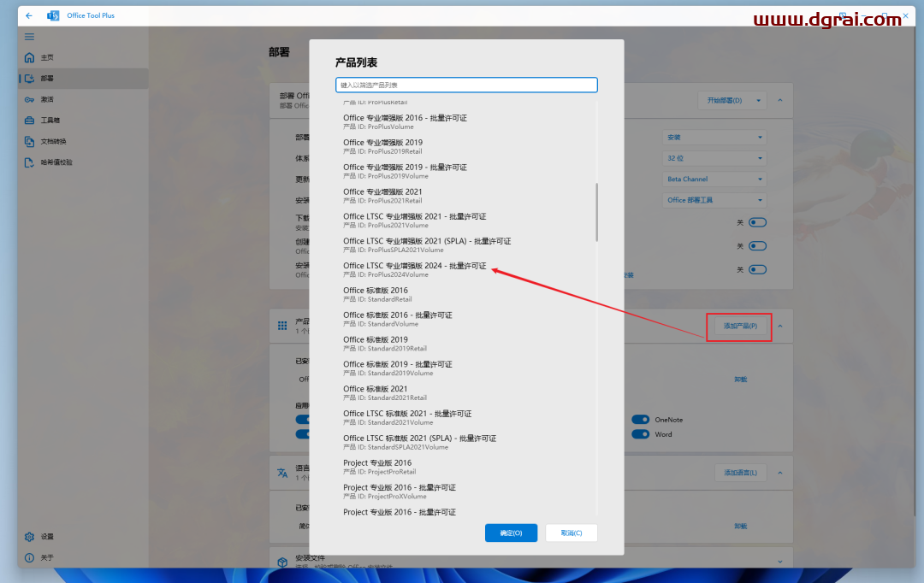Expand the 安装文件 section chevron
Image resolution: width=924 pixels, height=583 pixels.
(780, 562)
